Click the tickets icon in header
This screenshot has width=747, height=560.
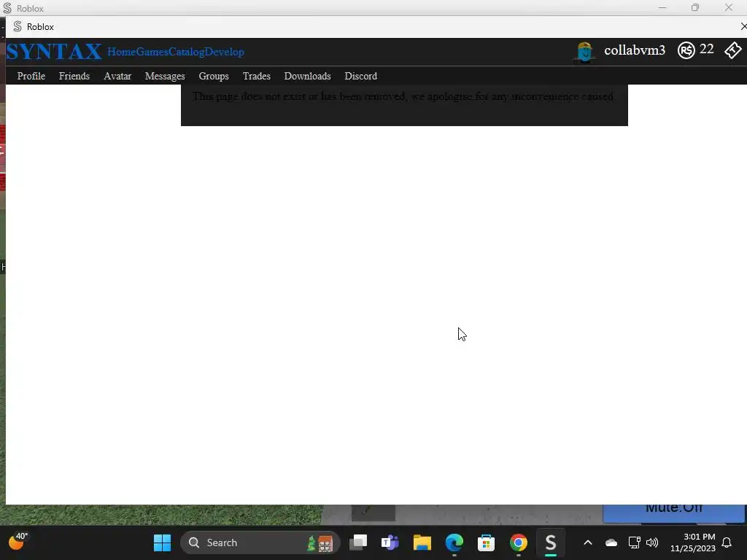coord(732,50)
